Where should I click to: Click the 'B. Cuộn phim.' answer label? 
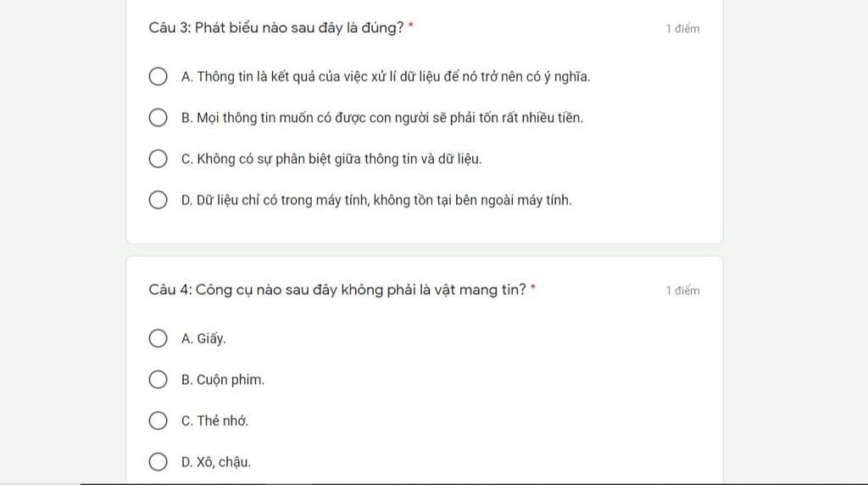tap(223, 380)
